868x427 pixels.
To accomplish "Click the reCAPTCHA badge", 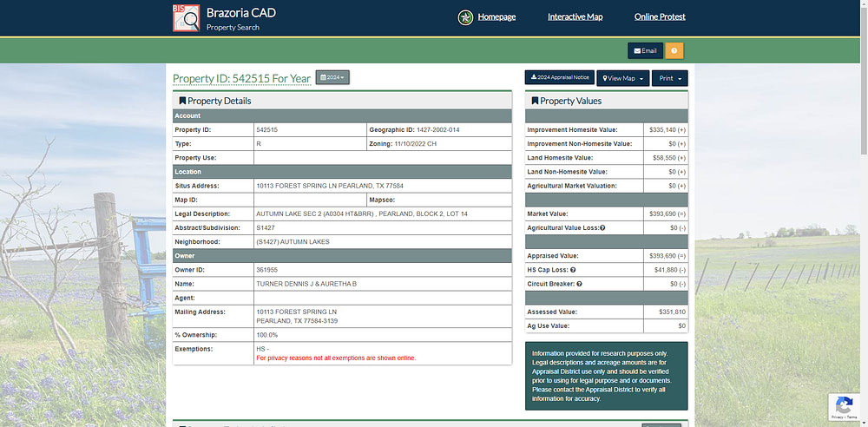I will (845, 407).
